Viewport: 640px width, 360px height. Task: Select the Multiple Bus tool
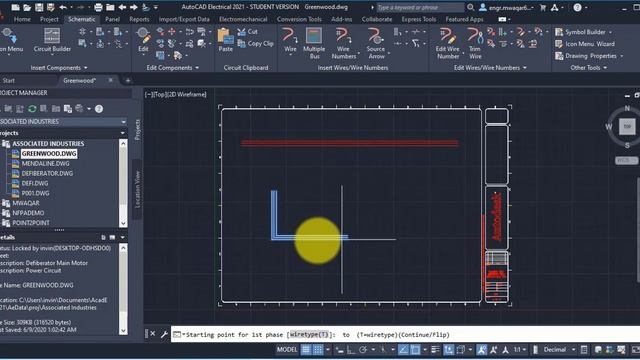314,43
